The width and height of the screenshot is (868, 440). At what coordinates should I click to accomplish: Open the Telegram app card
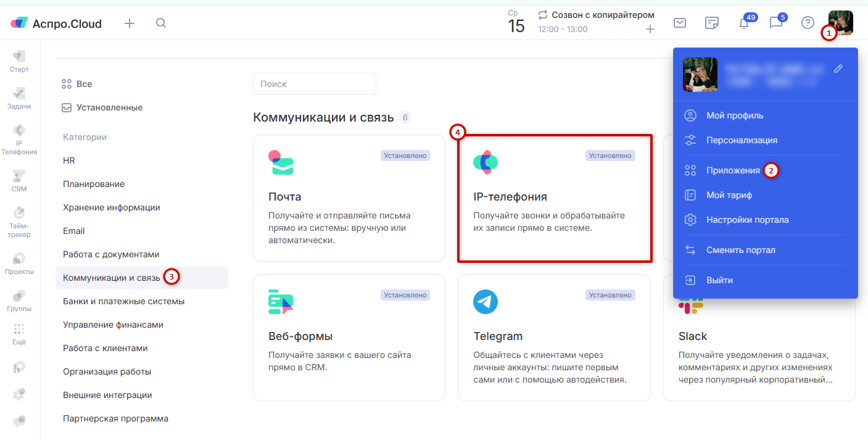tap(554, 338)
